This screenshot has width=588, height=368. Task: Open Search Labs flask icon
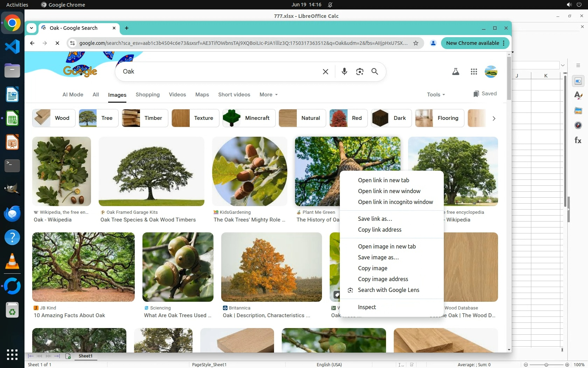point(455,72)
